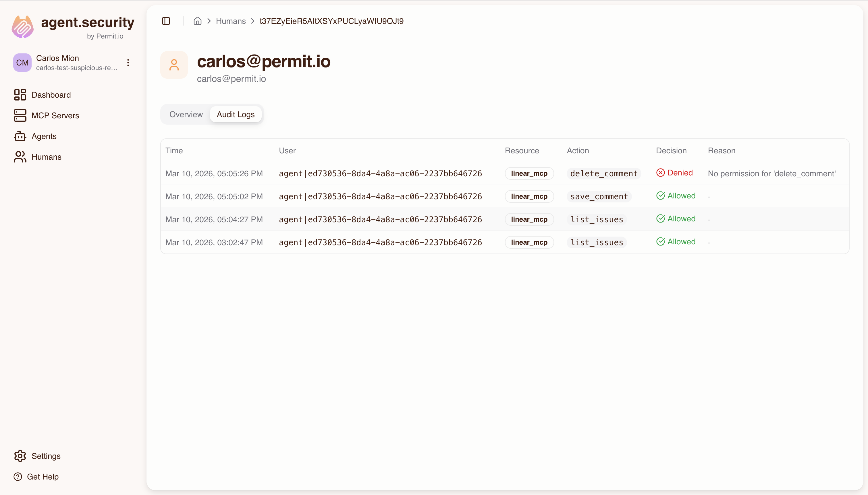The width and height of the screenshot is (868, 495).
Task: Switch to the Overview tab
Action: pyautogui.click(x=186, y=114)
